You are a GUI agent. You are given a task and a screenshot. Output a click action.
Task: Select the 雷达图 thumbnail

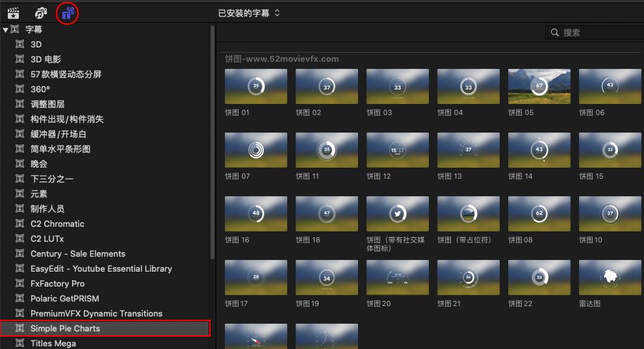[x=610, y=277]
